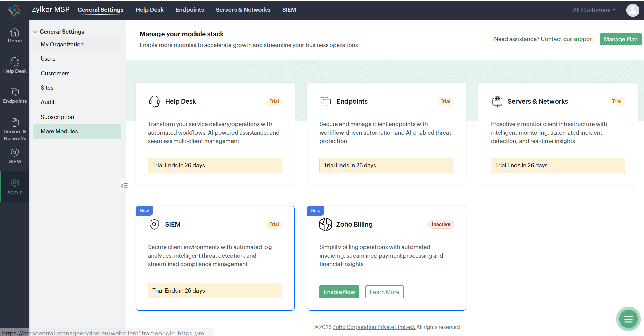Screen dimensions: 644x336
Task: Select Users in the sidebar
Action: pos(77,59)
